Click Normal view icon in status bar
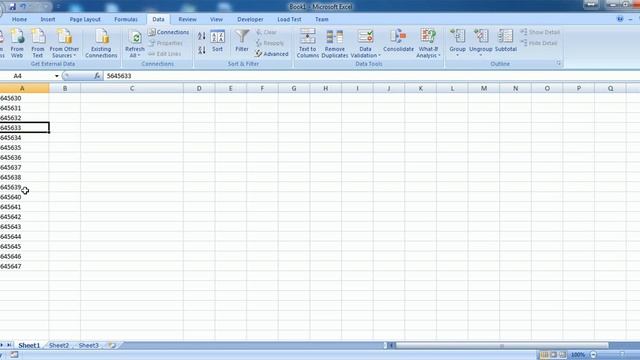Image resolution: width=640 pixels, height=360 pixels. point(544,355)
